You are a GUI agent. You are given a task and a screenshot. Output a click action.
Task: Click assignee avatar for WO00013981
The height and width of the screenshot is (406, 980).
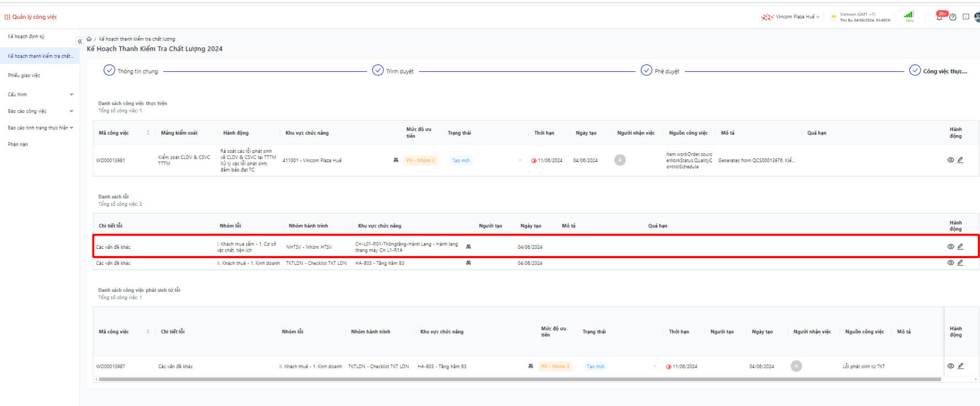click(620, 161)
